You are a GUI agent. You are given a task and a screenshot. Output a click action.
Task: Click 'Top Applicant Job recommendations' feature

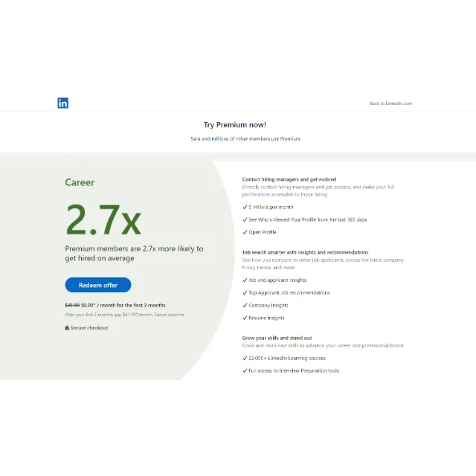[289, 292]
